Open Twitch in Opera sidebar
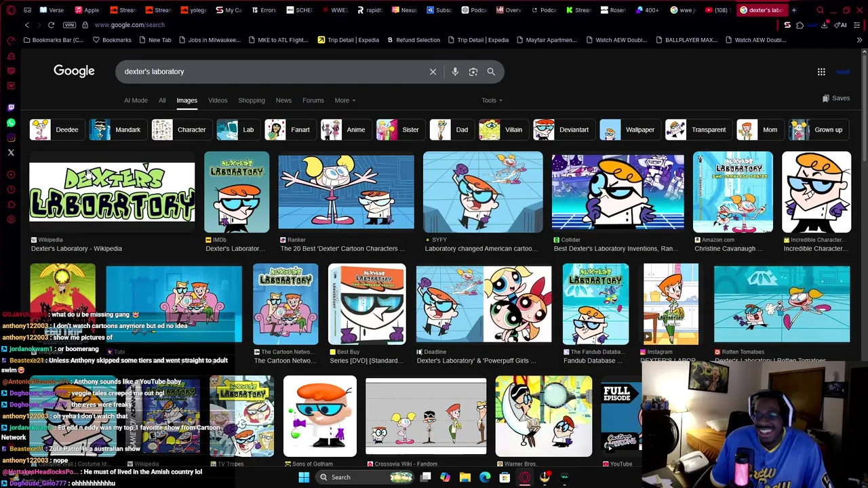 [11, 107]
